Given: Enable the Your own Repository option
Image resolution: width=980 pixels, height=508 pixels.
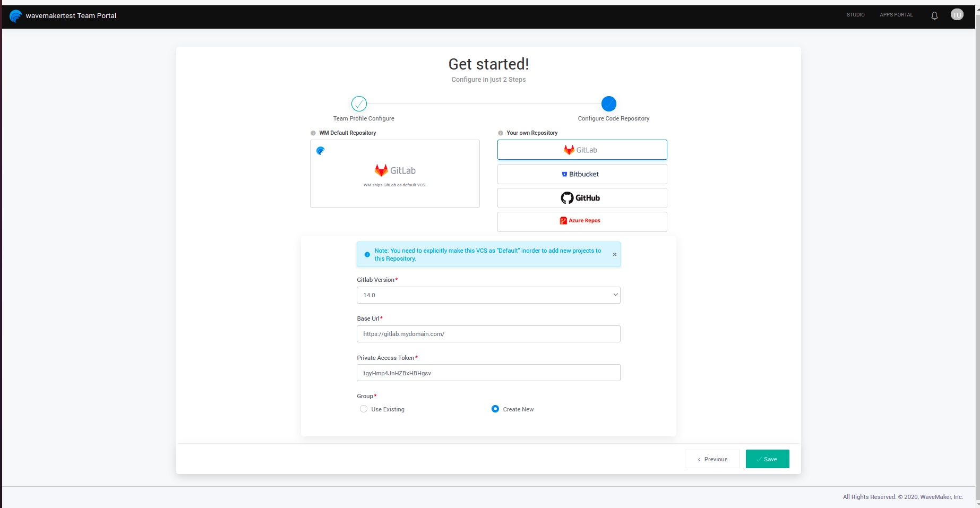Looking at the screenshot, I should [x=500, y=133].
